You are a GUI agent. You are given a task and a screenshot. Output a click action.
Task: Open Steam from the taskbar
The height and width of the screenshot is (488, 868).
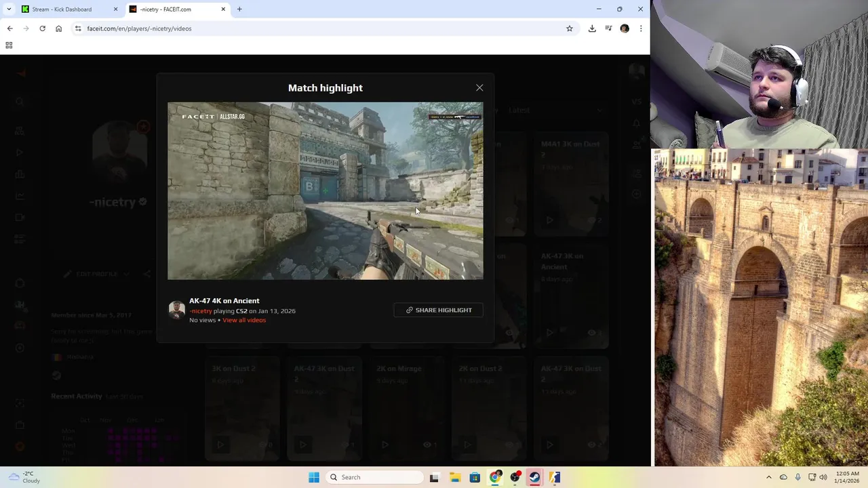coord(535,477)
